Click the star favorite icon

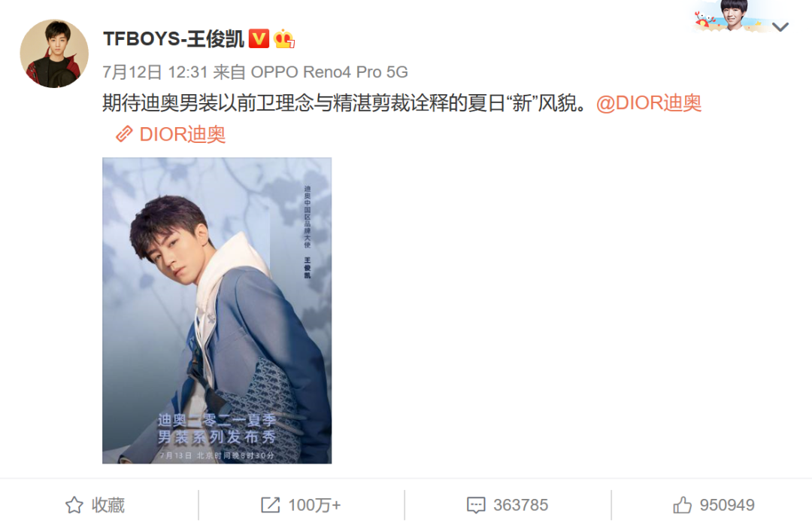tap(74, 505)
